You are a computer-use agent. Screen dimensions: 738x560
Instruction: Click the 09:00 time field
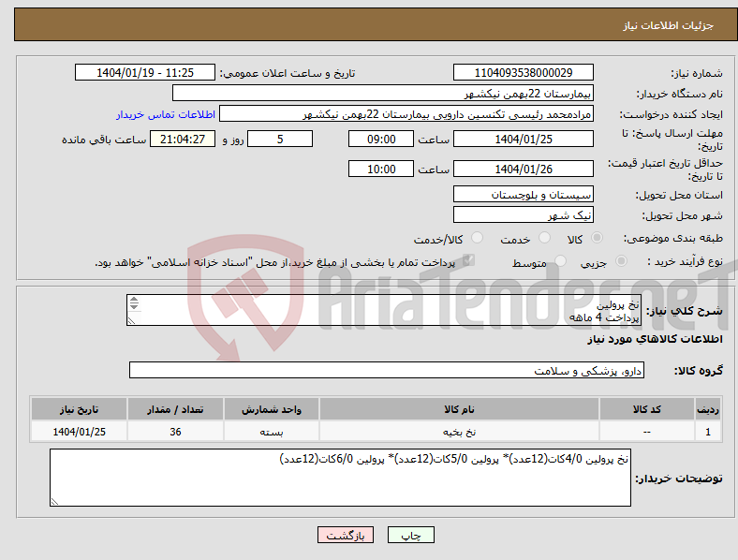381,139
